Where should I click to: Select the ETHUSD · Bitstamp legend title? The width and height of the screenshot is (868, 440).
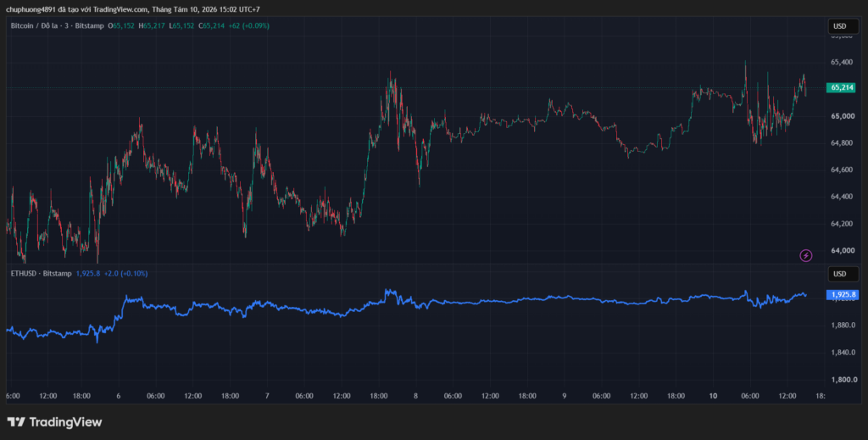[x=41, y=273]
